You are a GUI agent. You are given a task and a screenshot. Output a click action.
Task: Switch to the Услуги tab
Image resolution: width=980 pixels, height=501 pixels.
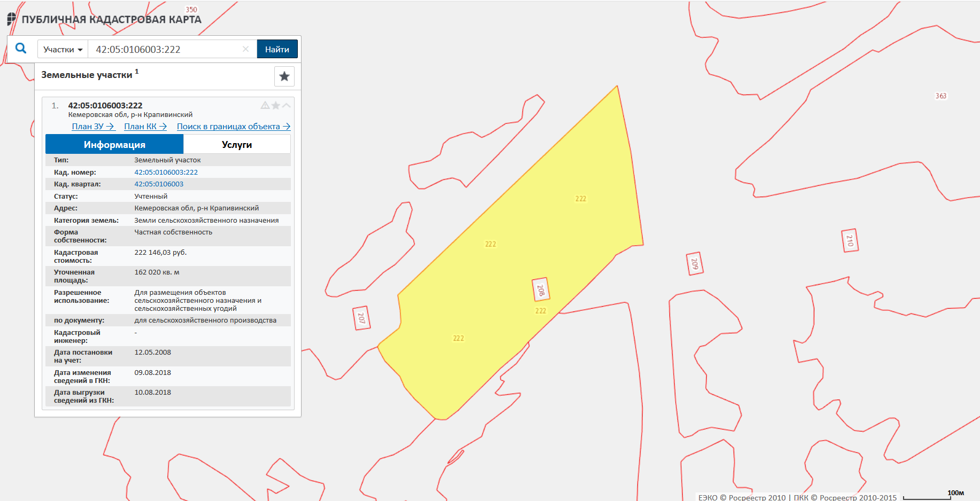(237, 145)
